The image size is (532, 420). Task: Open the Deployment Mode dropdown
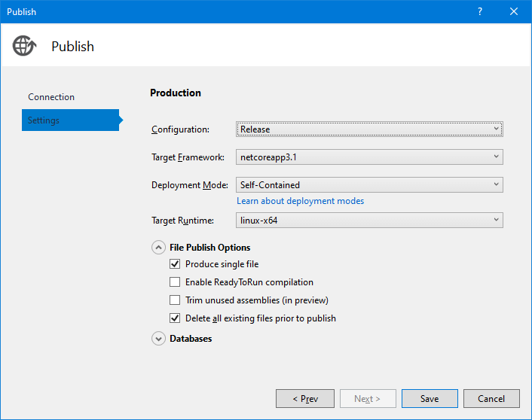[x=369, y=184]
